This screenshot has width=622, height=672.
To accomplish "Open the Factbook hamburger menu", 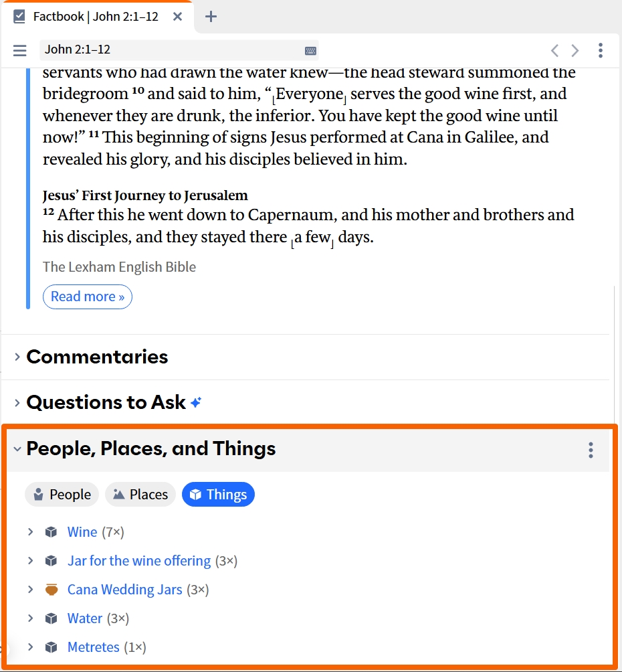I will click(19, 51).
